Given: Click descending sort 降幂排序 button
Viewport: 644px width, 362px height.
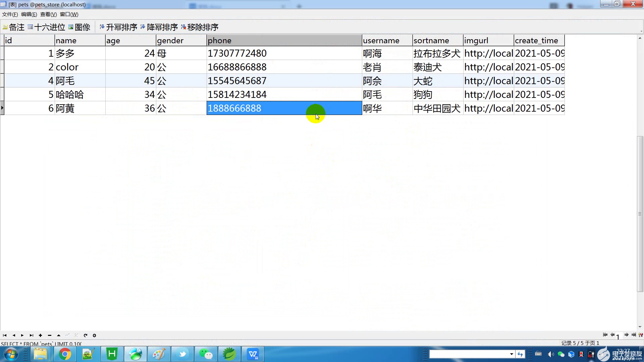Looking at the screenshot, I should [x=159, y=27].
